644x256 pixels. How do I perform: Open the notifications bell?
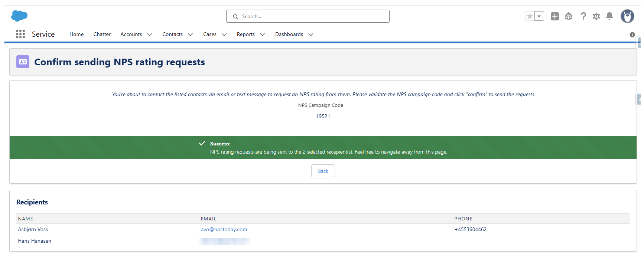pos(609,16)
